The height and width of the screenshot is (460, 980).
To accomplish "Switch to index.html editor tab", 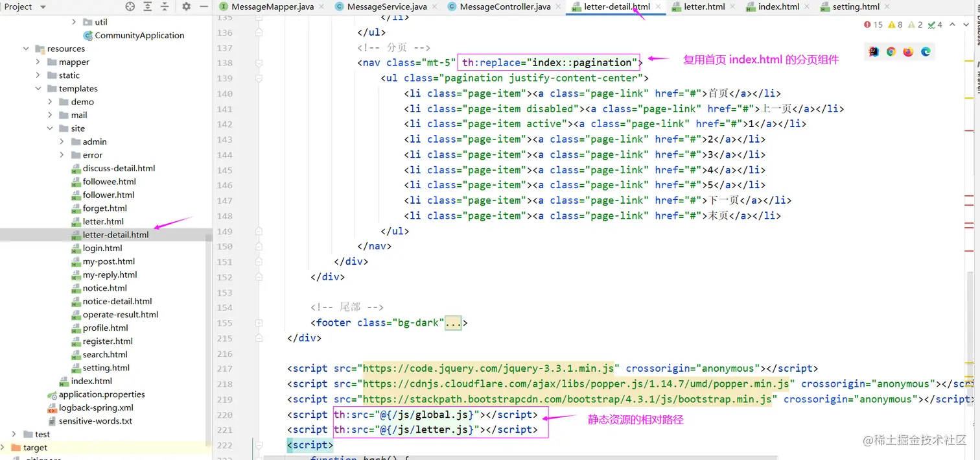I will pos(778,6).
